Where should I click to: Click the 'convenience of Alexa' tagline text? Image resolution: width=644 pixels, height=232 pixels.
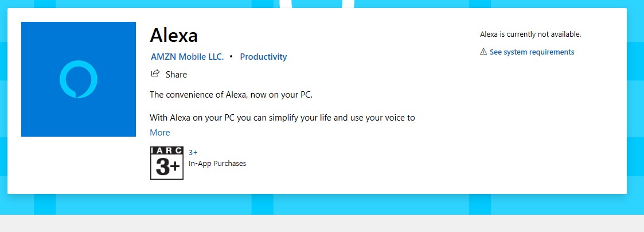coord(231,95)
